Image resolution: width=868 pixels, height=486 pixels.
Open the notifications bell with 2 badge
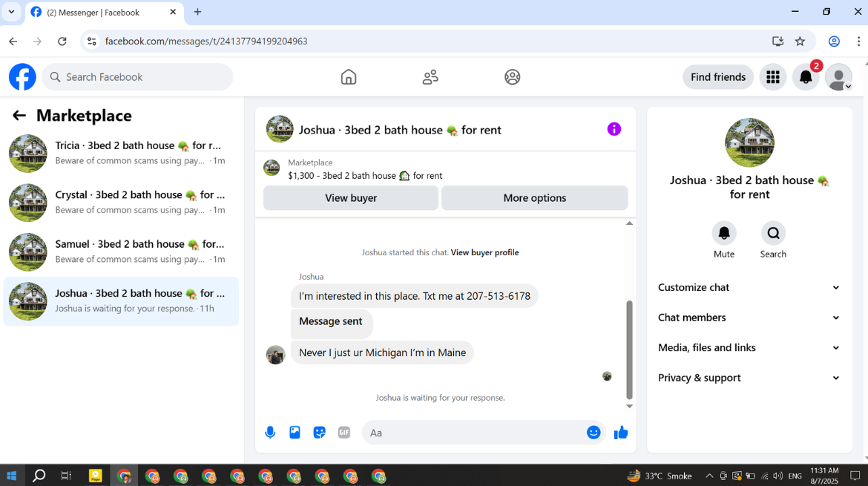(x=806, y=77)
